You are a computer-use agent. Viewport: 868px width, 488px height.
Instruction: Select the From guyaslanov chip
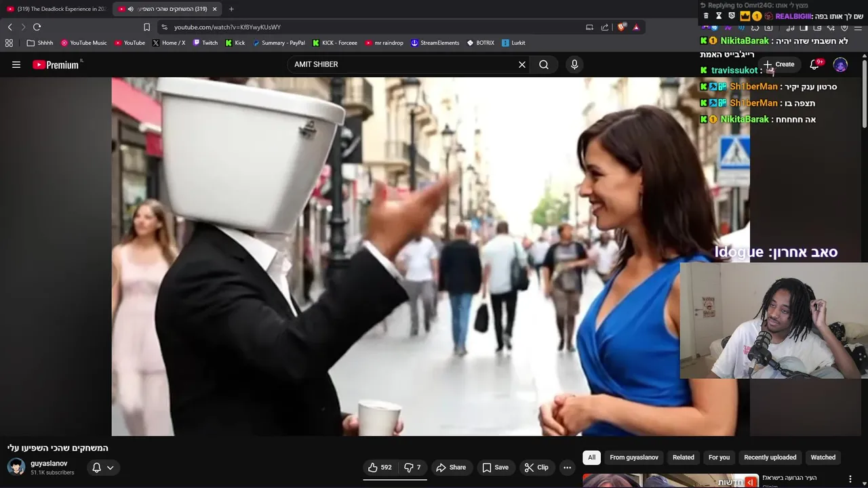tap(634, 457)
